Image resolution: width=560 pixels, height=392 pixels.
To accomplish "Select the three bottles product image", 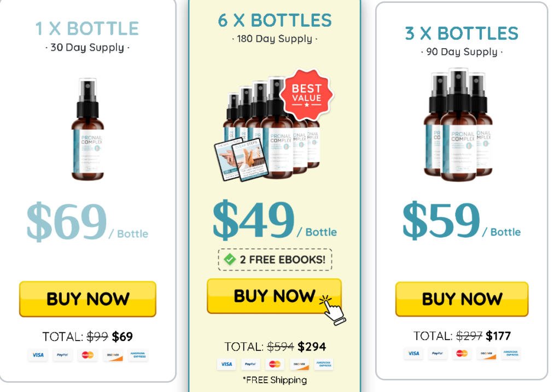I will [458, 125].
